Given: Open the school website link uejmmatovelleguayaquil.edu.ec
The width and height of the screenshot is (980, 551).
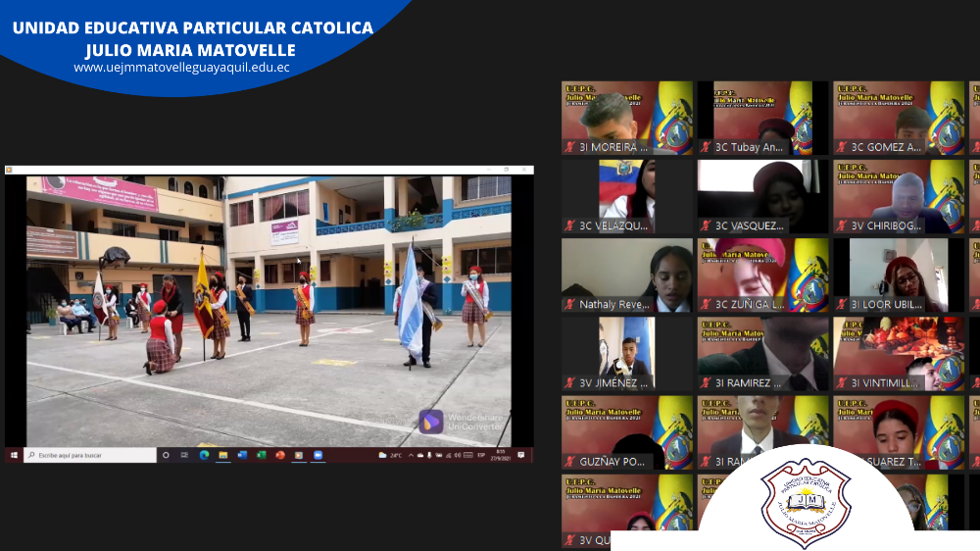Looking at the screenshot, I should tap(182, 68).
